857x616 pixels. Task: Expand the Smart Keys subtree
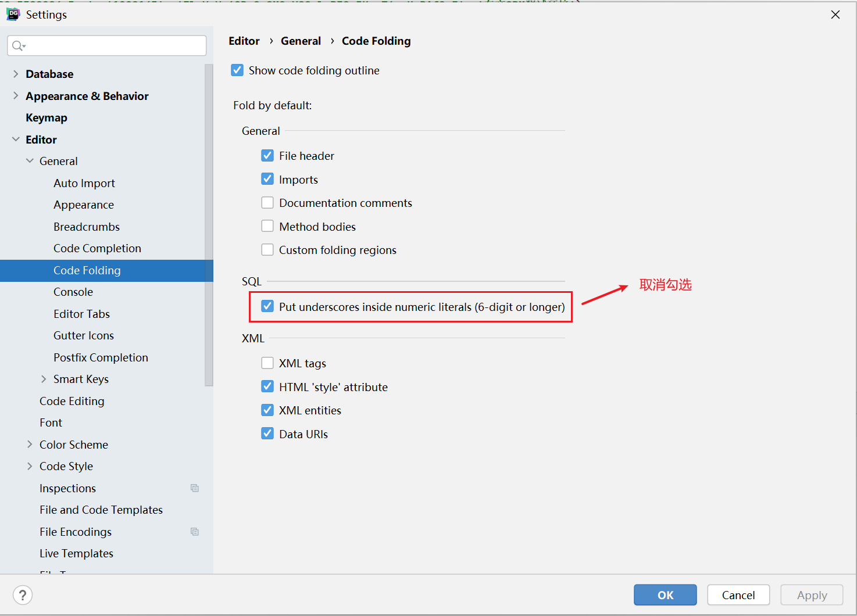tap(44, 379)
